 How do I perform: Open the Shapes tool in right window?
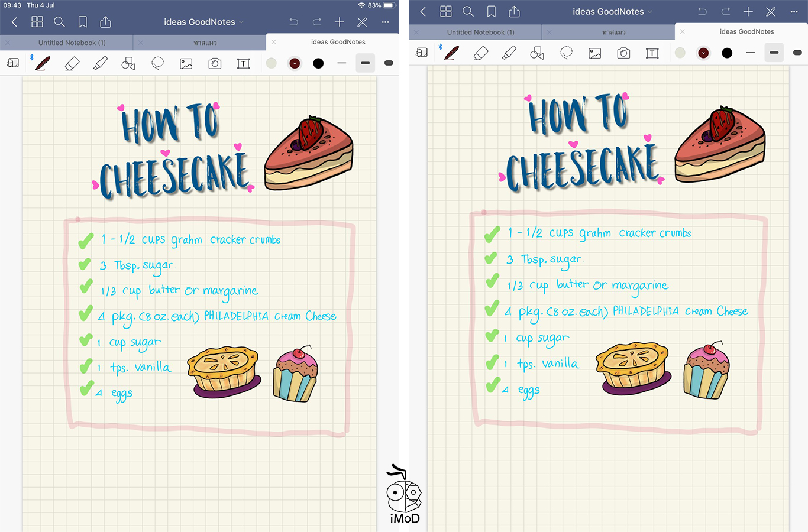(x=537, y=53)
